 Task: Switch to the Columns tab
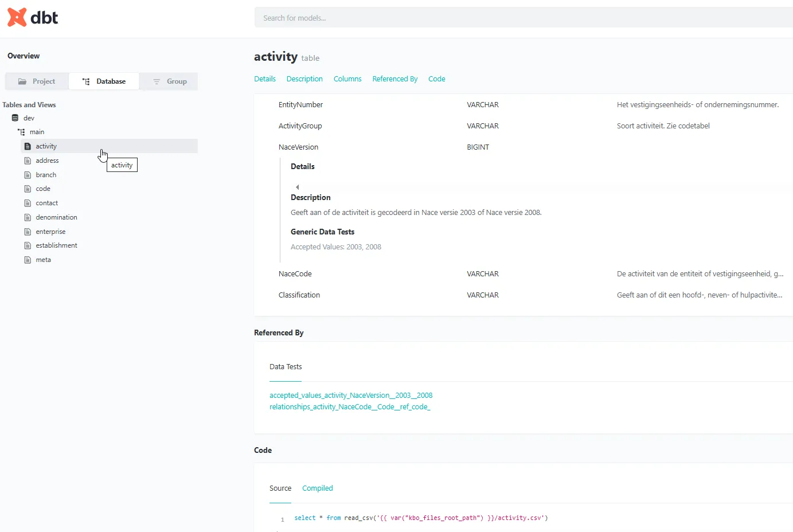click(347, 79)
